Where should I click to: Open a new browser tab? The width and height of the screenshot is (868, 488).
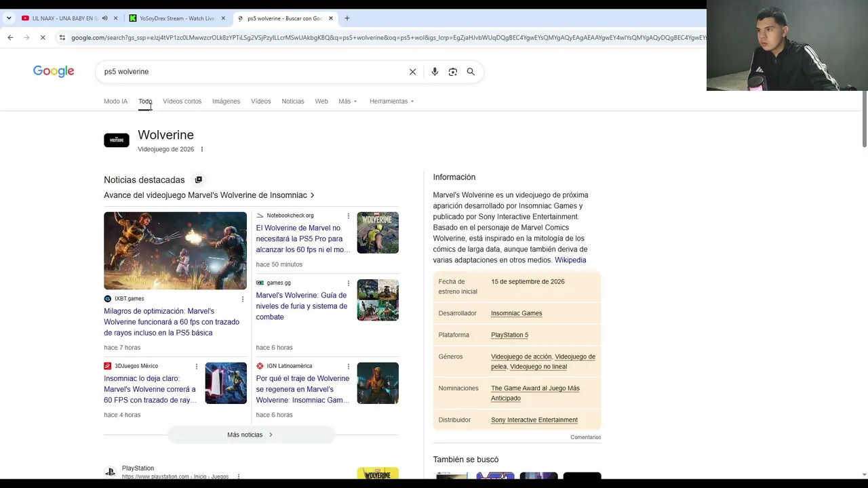[x=347, y=18]
